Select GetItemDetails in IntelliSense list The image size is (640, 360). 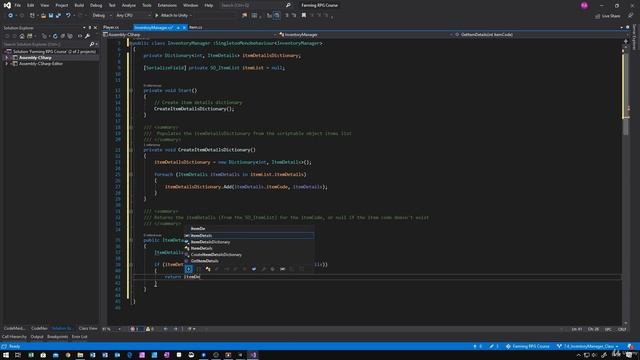[x=204, y=261]
